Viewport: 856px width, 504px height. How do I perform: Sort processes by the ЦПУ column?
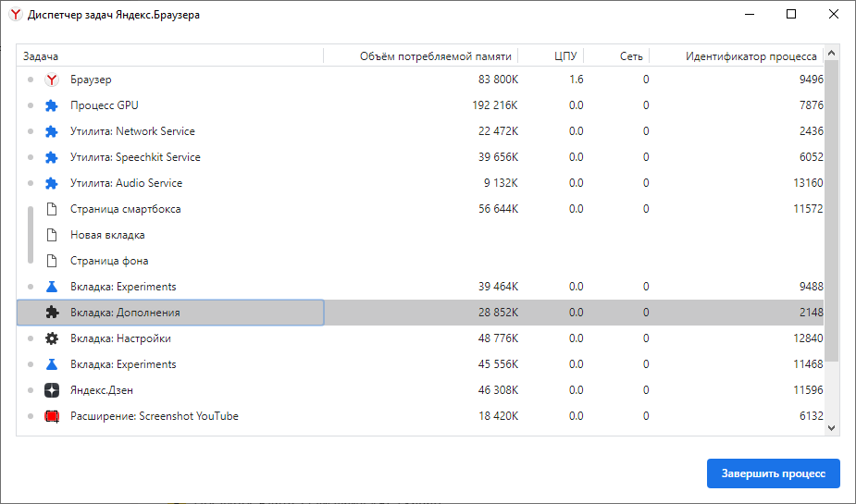[x=564, y=56]
